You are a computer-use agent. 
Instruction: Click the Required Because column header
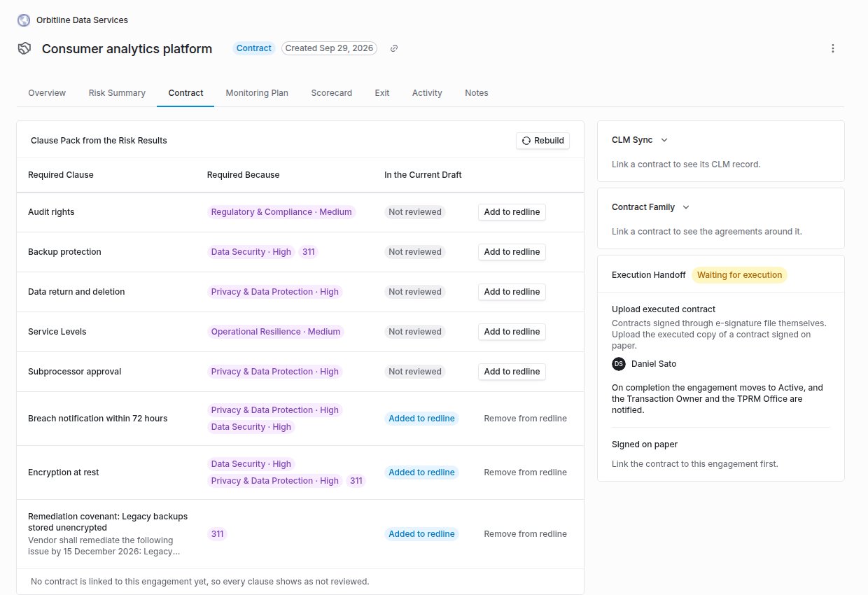(244, 175)
